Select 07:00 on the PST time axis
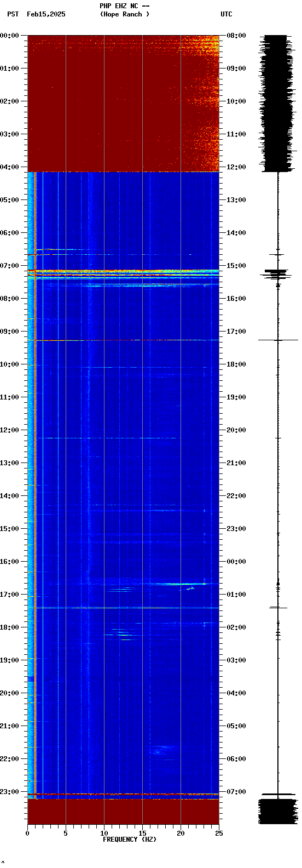This screenshot has height=868, width=302. point(9,265)
